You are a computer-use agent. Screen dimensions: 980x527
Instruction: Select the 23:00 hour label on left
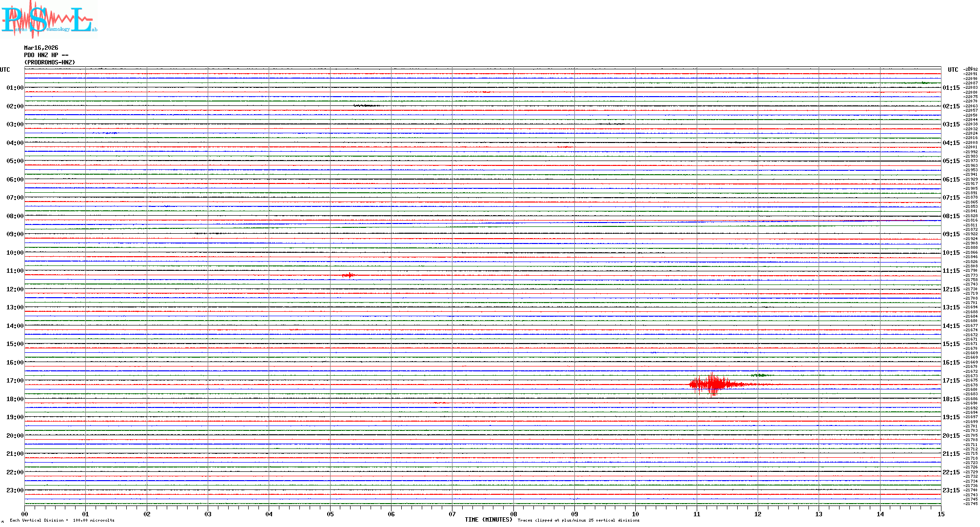point(15,490)
